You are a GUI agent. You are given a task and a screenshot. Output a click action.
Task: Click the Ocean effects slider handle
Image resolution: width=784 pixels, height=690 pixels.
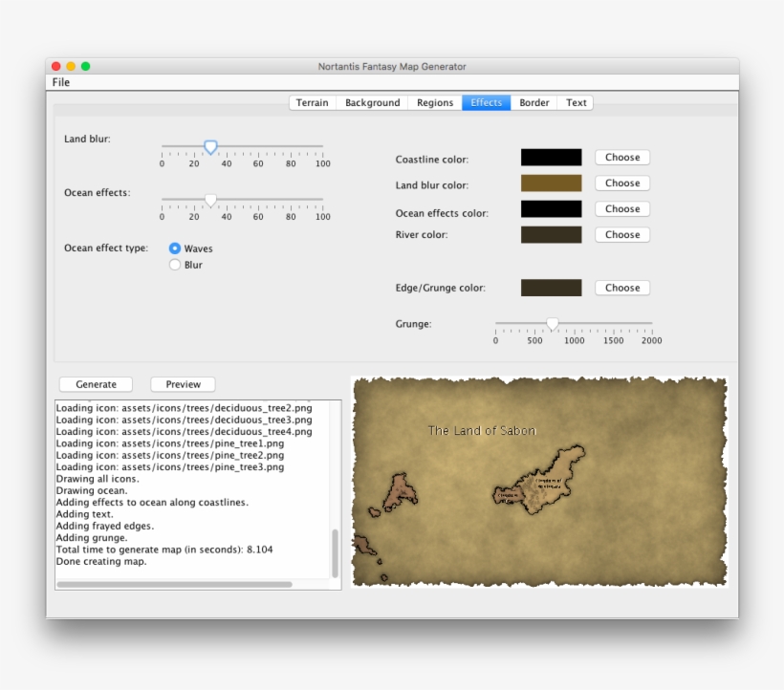(x=210, y=201)
